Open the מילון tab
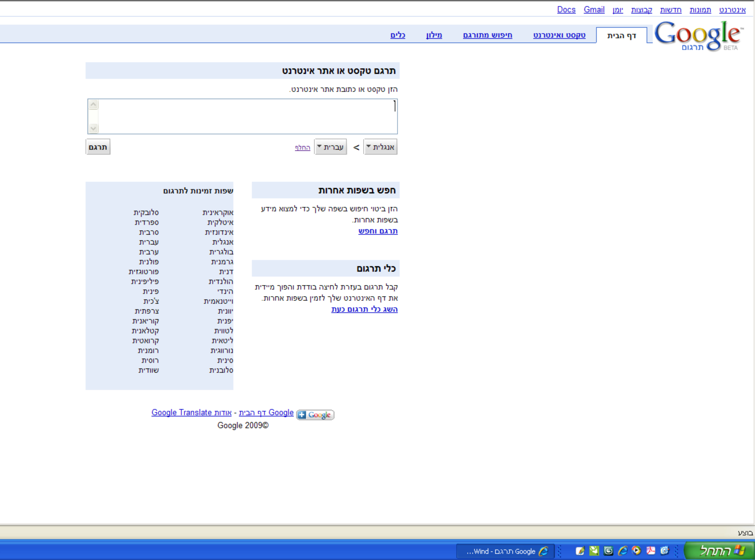Image resolution: width=755 pixels, height=560 pixels. click(x=434, y=35)
